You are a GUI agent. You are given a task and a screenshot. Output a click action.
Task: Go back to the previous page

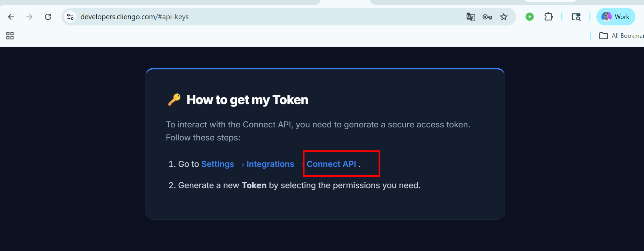click(11, 17)
